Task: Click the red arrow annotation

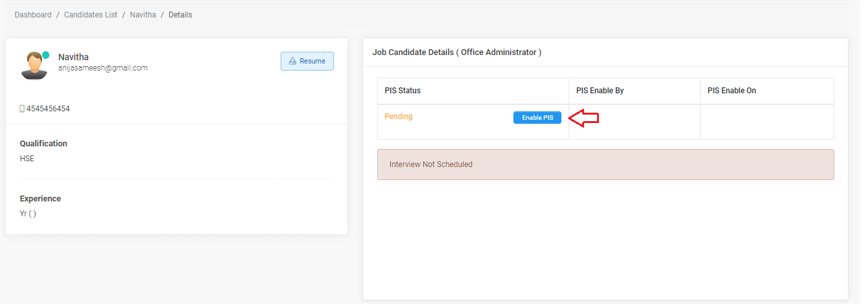Action: click(x=583, y=118)
